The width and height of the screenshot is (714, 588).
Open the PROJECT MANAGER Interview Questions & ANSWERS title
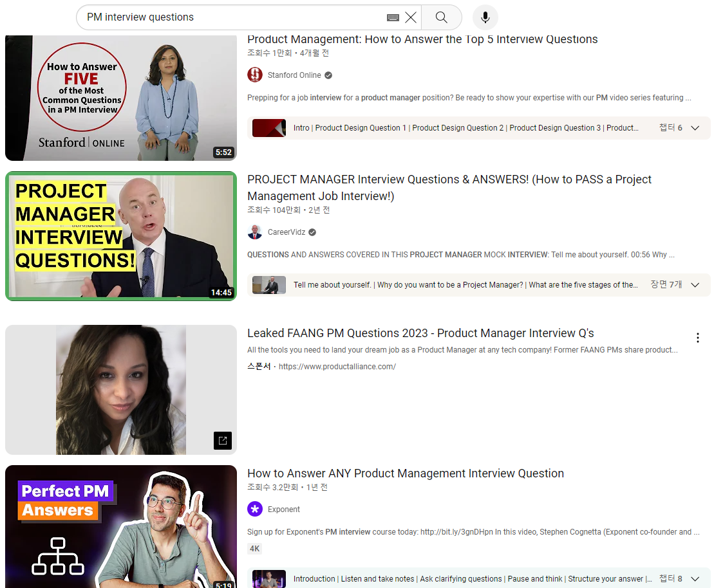coord(449,187)
